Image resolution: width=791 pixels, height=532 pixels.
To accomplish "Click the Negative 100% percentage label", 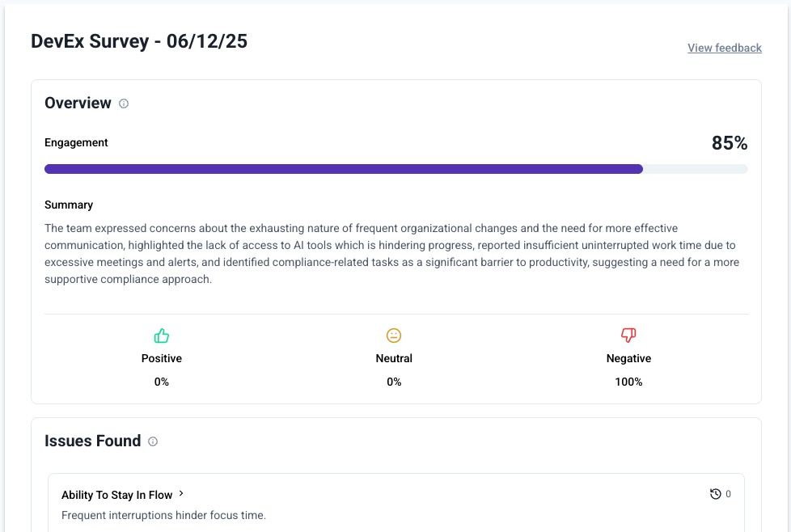I will pyautogui.click(x=628, y=382).
